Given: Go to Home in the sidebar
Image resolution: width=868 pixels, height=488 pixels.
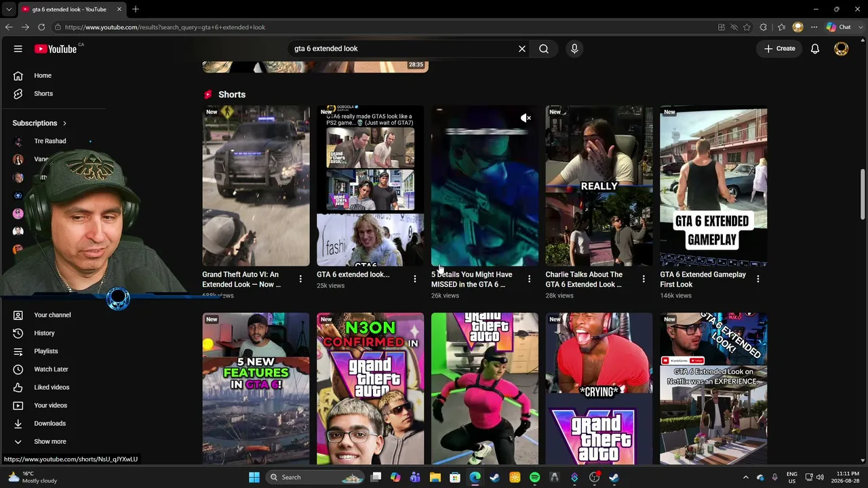Looking at the screenshot, I should click(x=43, y=76).
